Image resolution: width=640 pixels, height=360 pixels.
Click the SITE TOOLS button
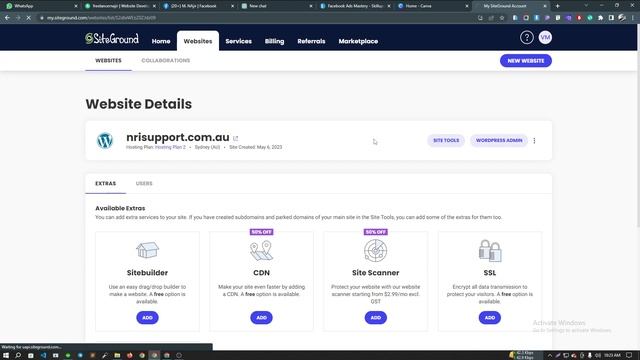(446, 140)
